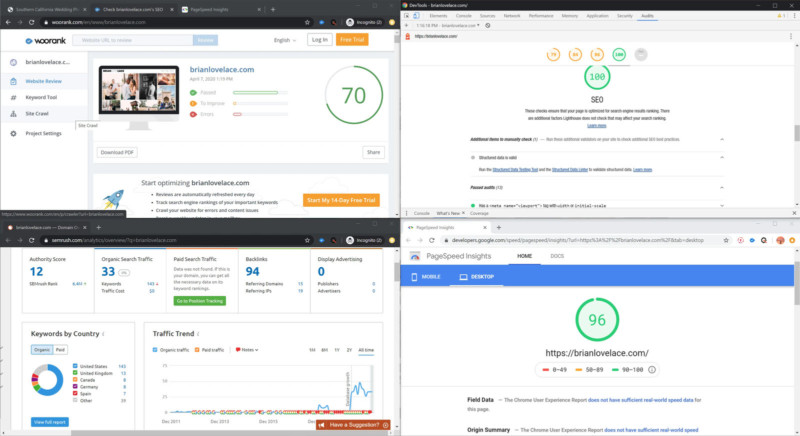Screen dimensions: 800x436
Task: Click Log In button on WooRank
Action: (319, 40)
